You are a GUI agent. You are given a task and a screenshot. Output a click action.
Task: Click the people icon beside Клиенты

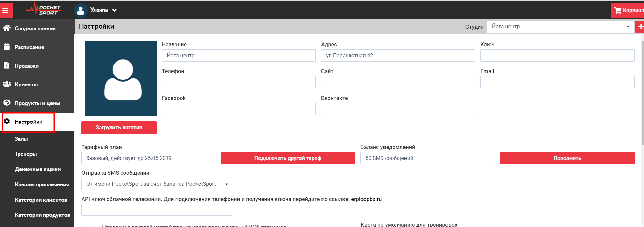pyautogui.click(x=7, y=84)
